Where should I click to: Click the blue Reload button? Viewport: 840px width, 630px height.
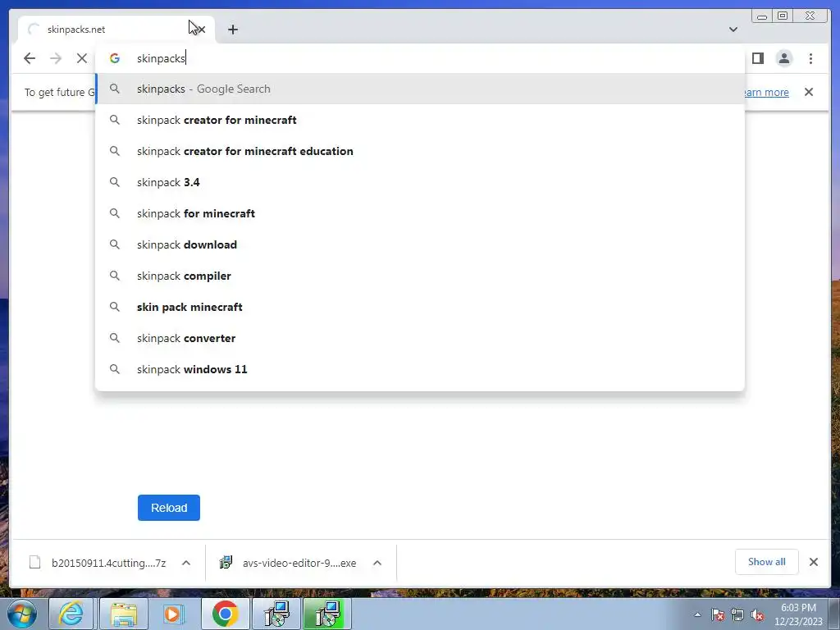[x=169, y=508]
